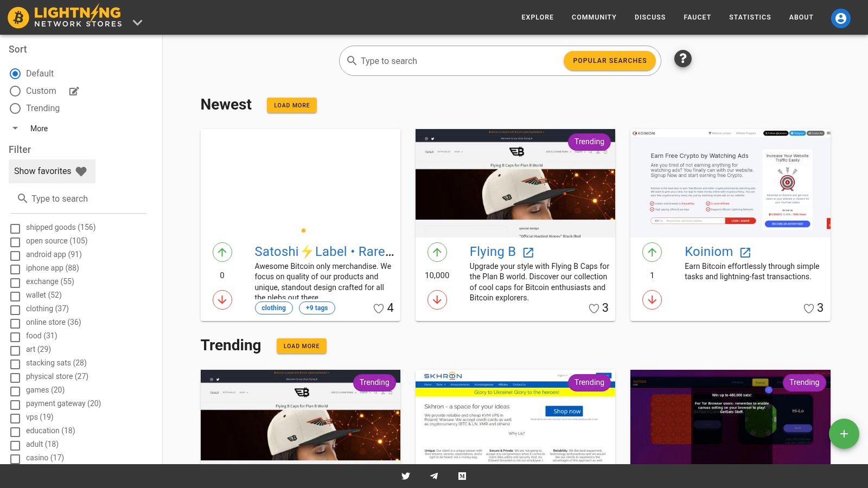This screenshot has height=488, width=868.
Task: Favorite Flying B with the heart icon
Action: tap(594, 309)
